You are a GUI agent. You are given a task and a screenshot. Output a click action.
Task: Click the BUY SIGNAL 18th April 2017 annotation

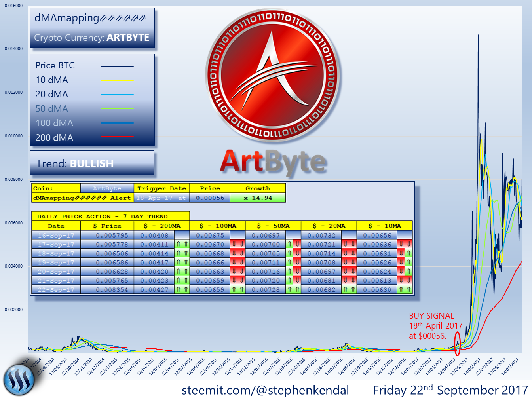[x=435, y=326]
